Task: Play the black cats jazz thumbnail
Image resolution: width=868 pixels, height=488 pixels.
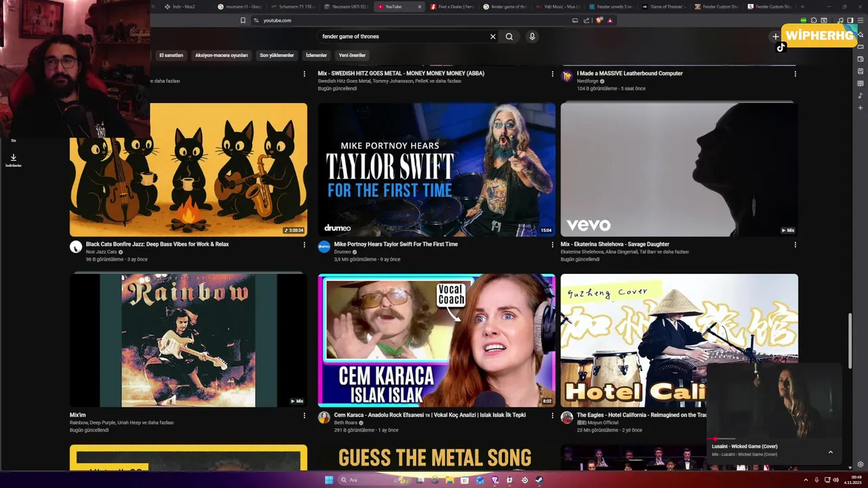Action: pos(189,169)
